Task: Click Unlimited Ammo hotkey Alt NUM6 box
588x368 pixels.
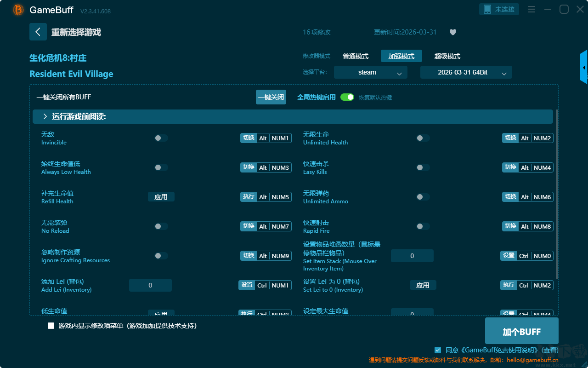Action: point(528,197)
